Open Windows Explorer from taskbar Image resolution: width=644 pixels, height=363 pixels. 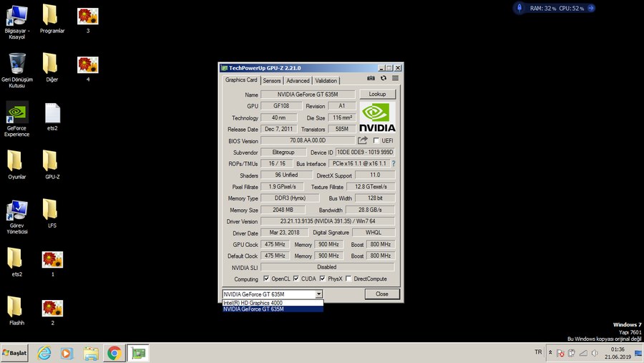click(91, 353)
